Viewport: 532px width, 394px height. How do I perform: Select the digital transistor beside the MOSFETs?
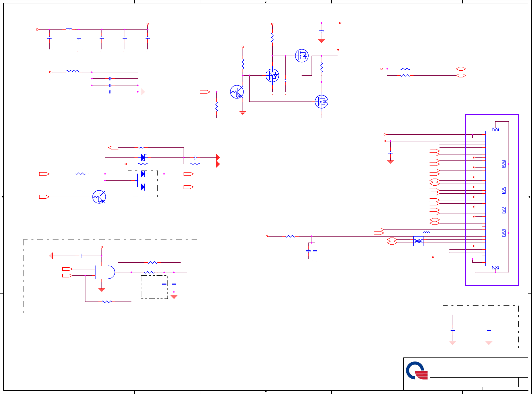[x=237, y=92]
